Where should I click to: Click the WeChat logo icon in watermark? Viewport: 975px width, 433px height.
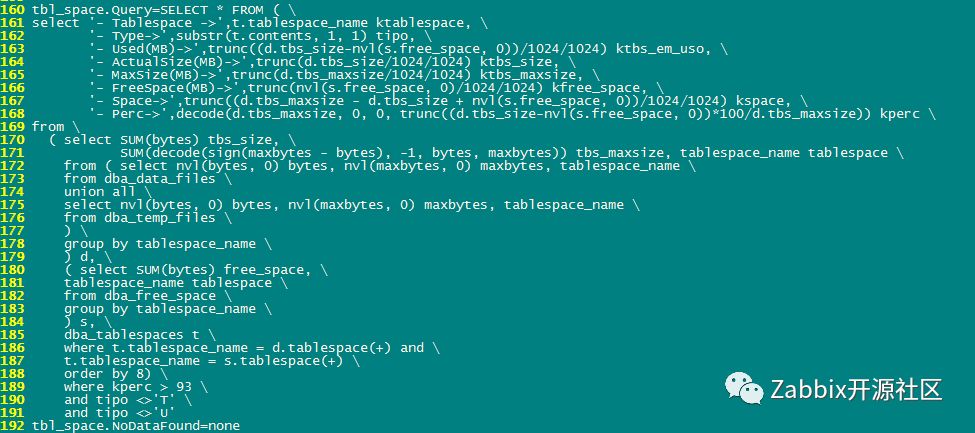[744, 388]
